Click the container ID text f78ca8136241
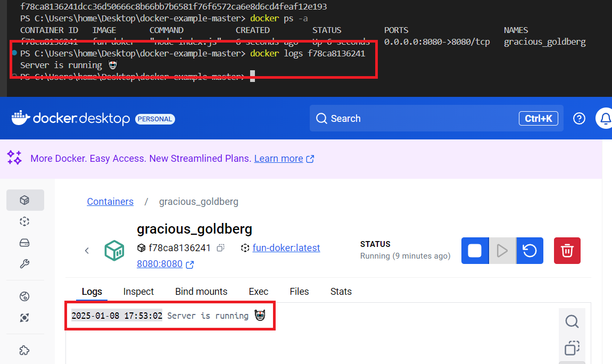Image resolution: width=612 pixels, height=364 pixels. pos(179,248)
